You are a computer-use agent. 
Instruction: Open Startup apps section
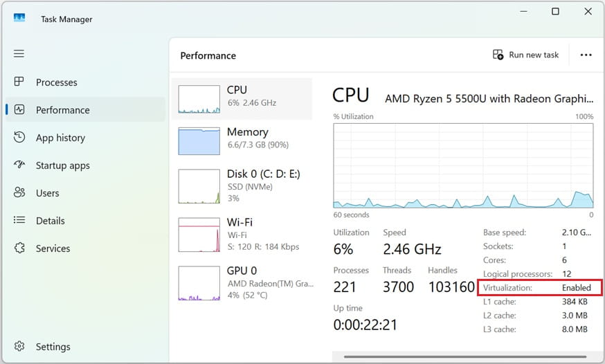tap(86, 165)
